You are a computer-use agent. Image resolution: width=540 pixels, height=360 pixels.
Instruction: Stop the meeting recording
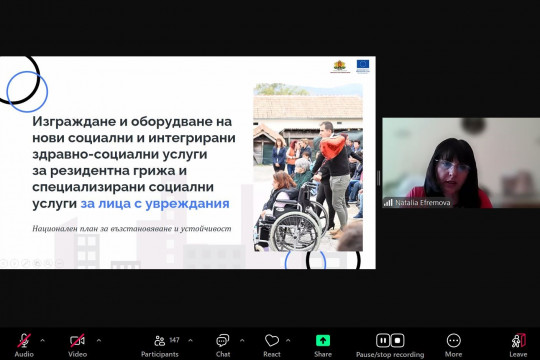tap(397, 341)
